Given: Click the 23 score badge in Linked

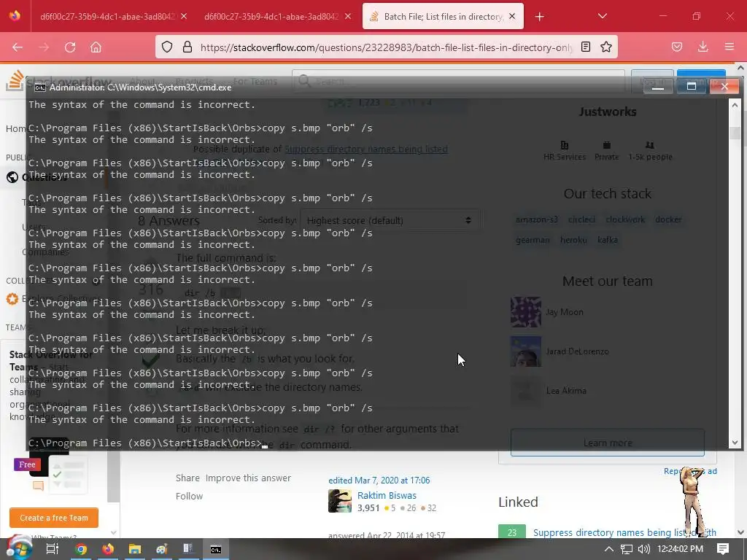Looking at the screenshot, I should [512, 532].
